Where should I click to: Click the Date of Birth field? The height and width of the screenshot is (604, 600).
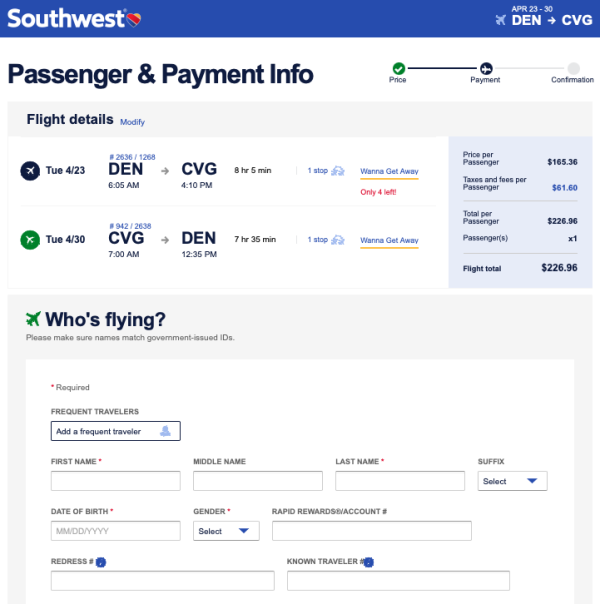click(115, 531)
